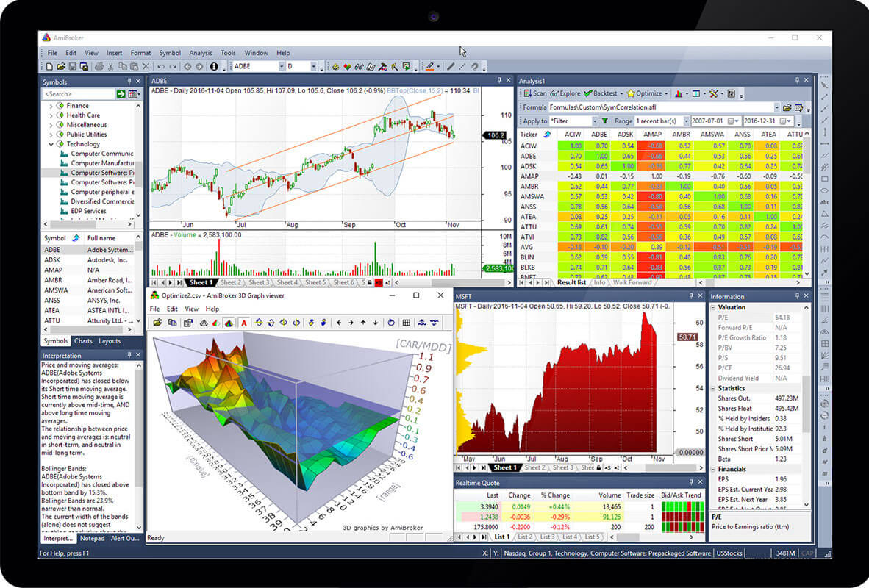The width and height of the screenshot is (869, 588).
Task: Select List 2 tab in Realtime Quote
Action: pos(525,537)
